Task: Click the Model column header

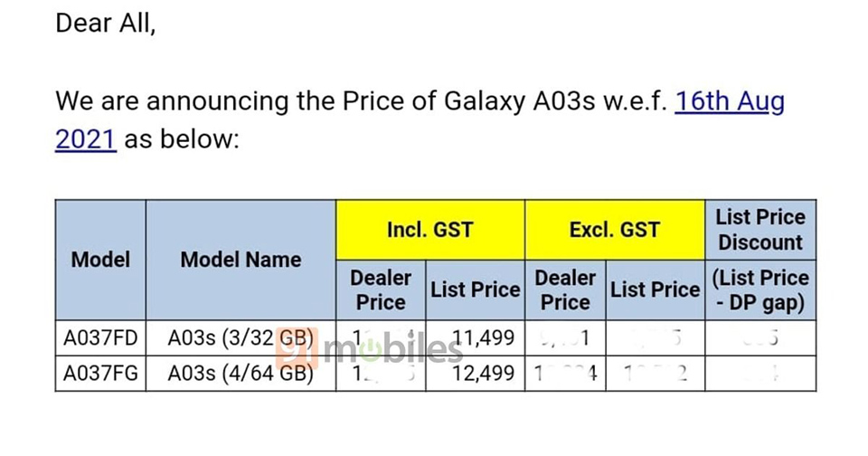Action: [100, 260]
